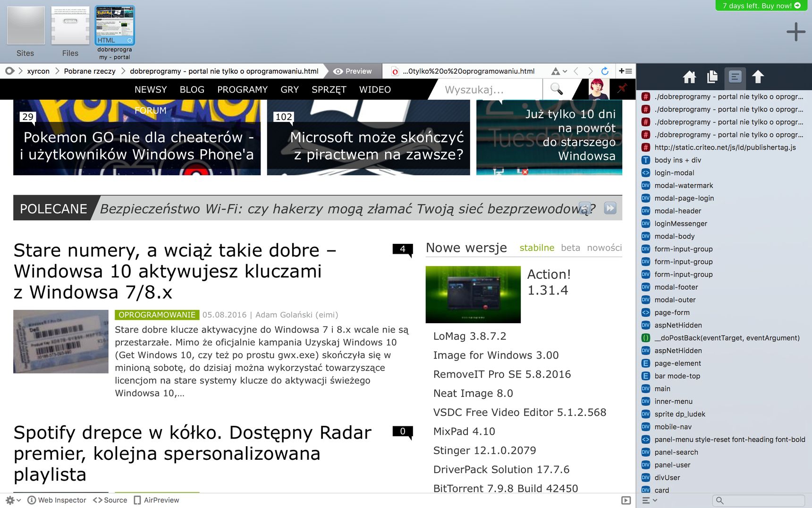Add a new tab with plus icon
Viewport: 812px width, 508px height.
[796, 32]
